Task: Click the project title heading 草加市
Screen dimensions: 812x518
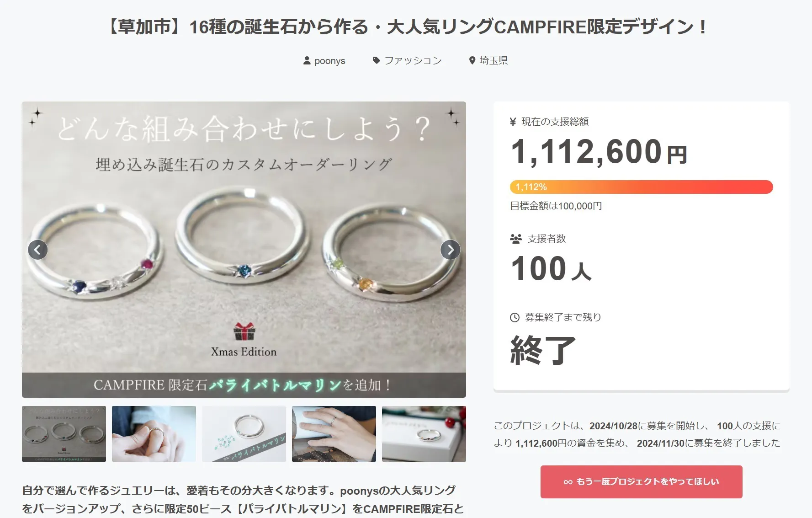Action: (406, 27)
